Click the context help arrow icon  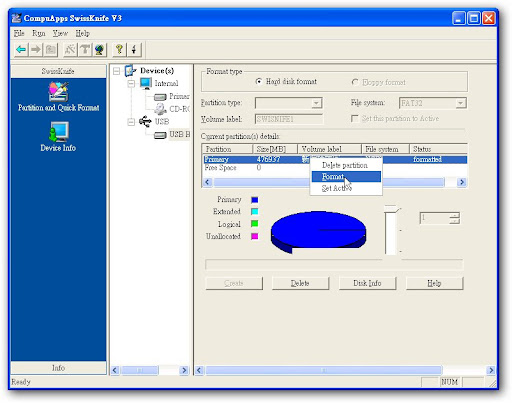[134, 50]
